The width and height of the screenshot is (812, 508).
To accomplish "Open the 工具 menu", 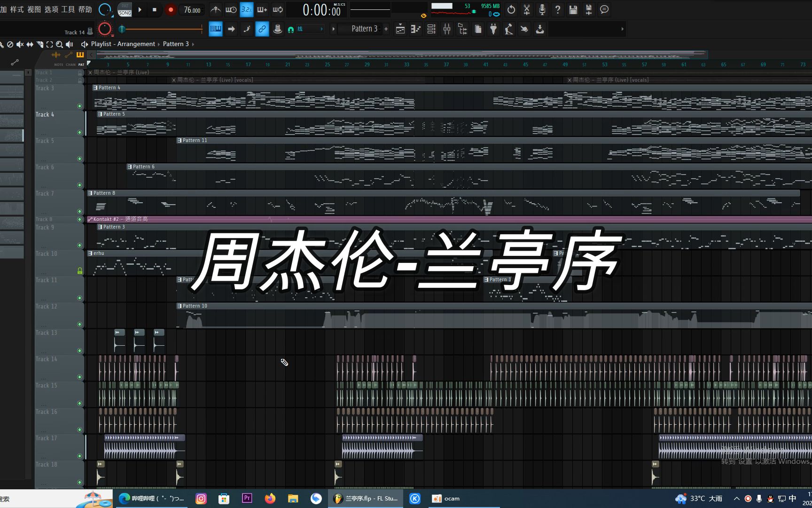I will click(68, 9).
